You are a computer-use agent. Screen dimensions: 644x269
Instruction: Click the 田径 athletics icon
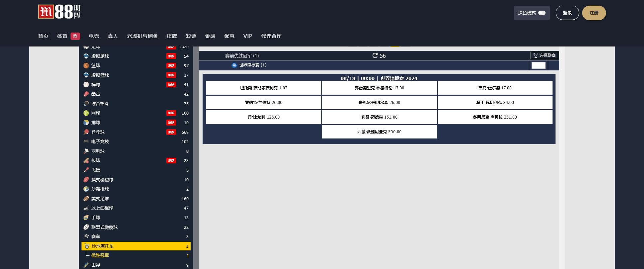coord(86,265)
